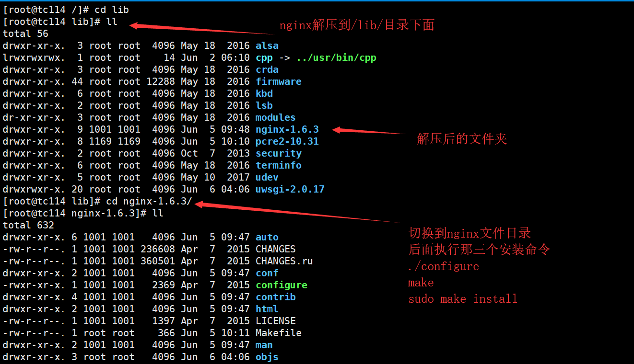
Task: Select the nginx-1.6.3 directory entry
Action: click(x=287, y=129)
